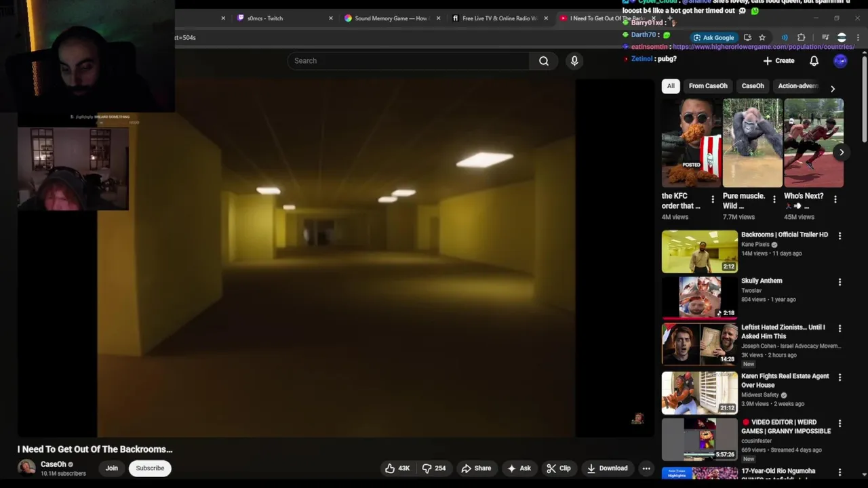The height and width of the screenshot is (488, 868).
Task: Open VIDEO EDITOR WEIRD GAMES stream thumbnail
Action: click(x=700, y=439)
